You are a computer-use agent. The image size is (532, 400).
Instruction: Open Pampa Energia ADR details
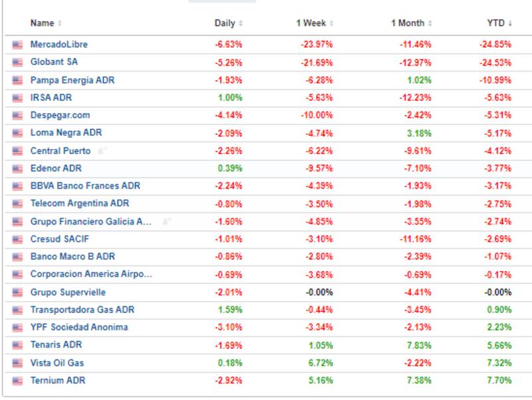click(x=72, y=80)
